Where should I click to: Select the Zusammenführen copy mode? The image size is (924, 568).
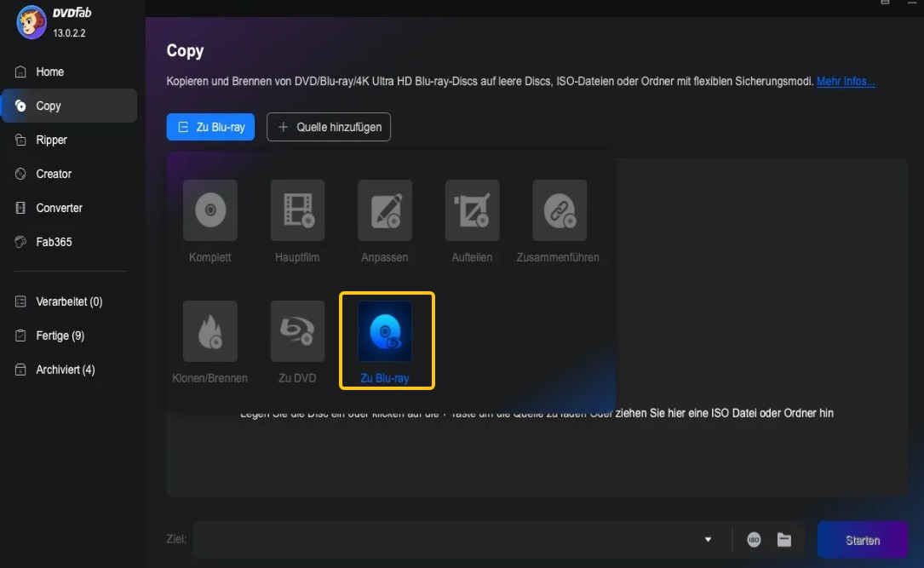click(559, 222)
